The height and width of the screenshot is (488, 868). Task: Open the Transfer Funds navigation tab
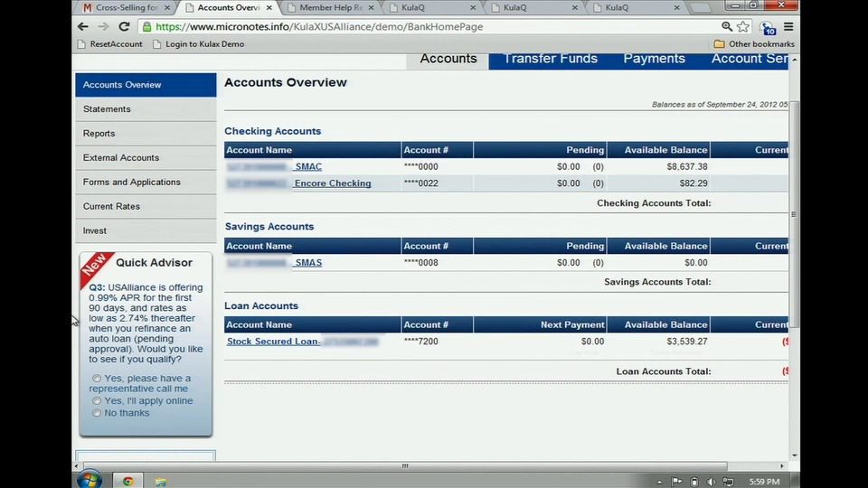coord(551,59)
